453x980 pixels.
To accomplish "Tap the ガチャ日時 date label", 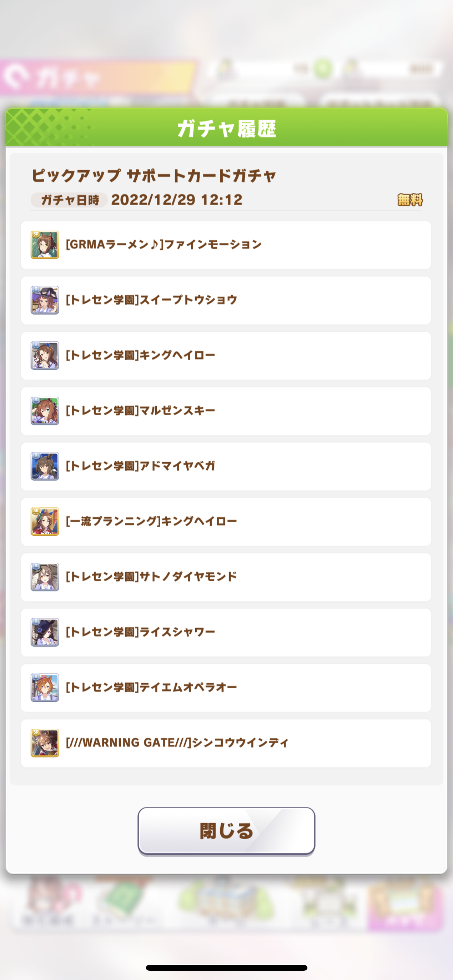I will pyautogui.click(x=69, y=200).
